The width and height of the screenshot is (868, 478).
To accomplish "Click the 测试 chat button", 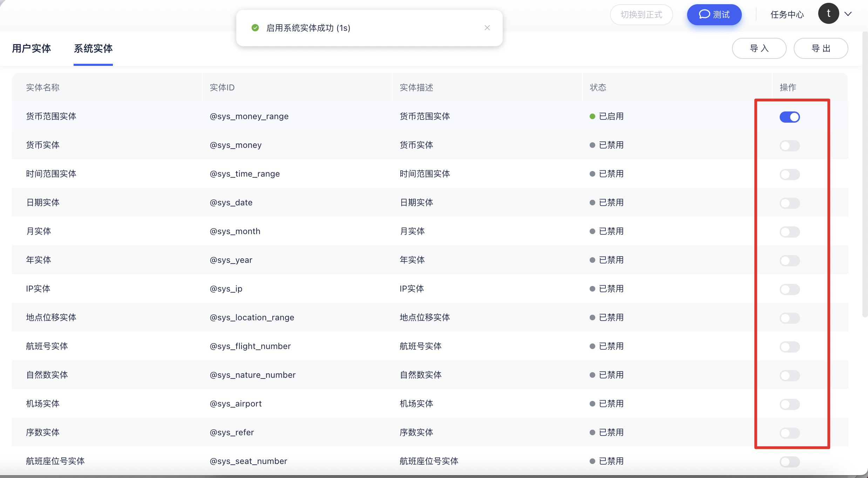I will tap(714, 14).
